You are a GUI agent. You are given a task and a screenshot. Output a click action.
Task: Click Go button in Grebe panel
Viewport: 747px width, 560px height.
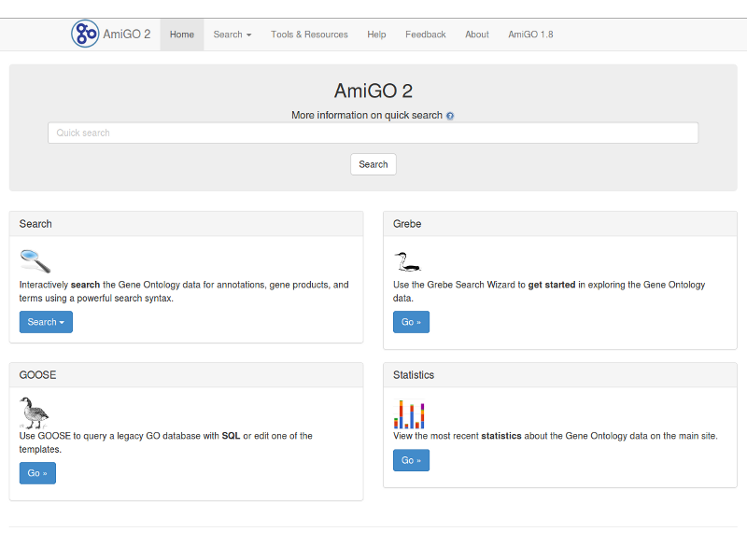click(x=411, y=322)
